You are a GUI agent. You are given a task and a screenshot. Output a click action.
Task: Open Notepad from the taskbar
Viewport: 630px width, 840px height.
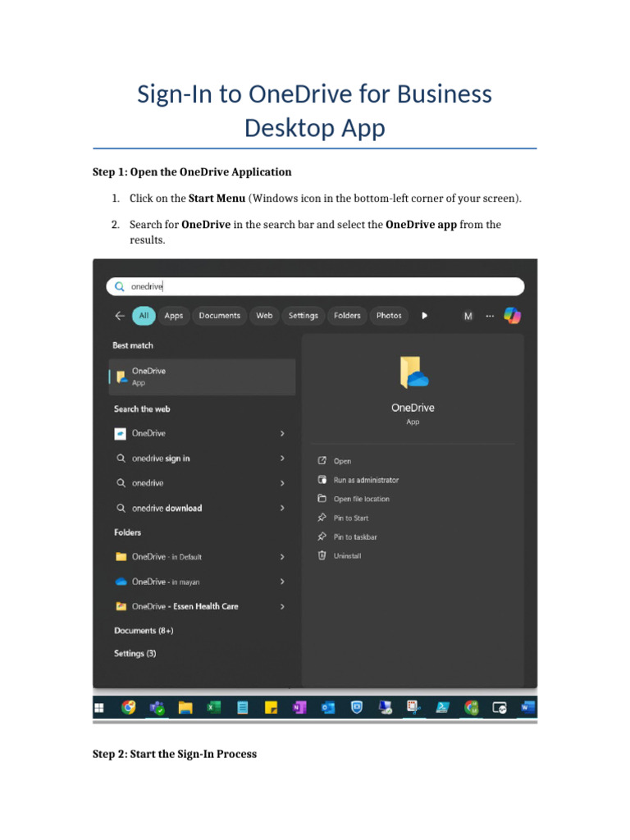coord(243,708)
